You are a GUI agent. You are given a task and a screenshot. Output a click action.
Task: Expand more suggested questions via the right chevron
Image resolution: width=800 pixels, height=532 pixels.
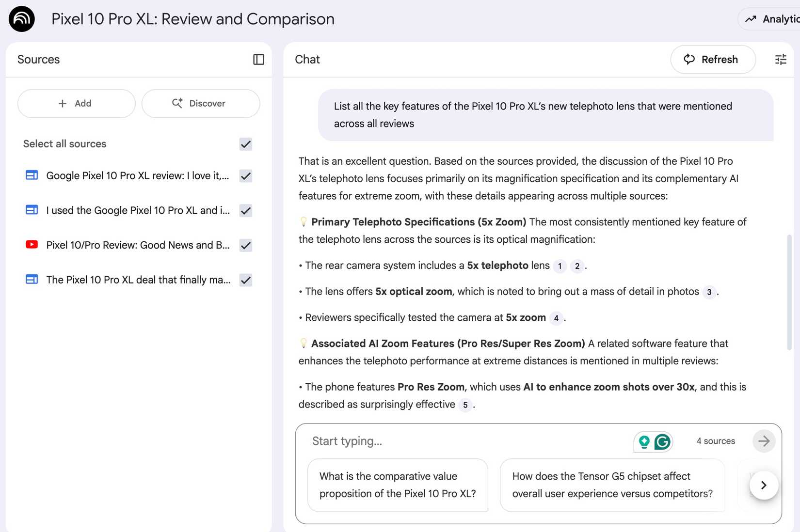pyautogui.click(x=764, y=485)
